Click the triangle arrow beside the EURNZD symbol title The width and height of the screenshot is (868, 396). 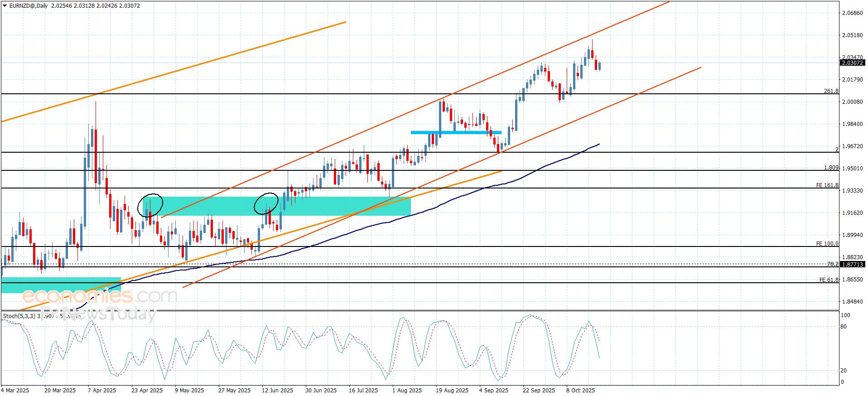pyautogui.click(x=5, y=6)
